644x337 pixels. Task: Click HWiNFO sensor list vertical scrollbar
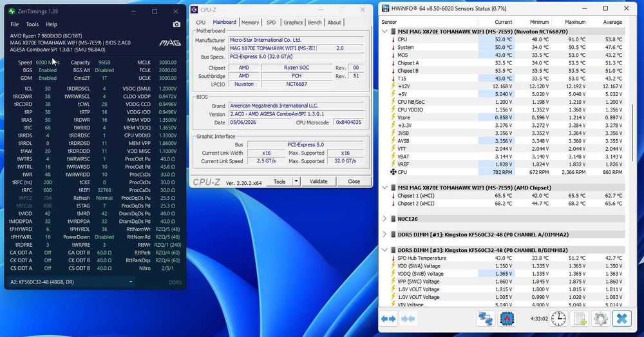[633, 132]
